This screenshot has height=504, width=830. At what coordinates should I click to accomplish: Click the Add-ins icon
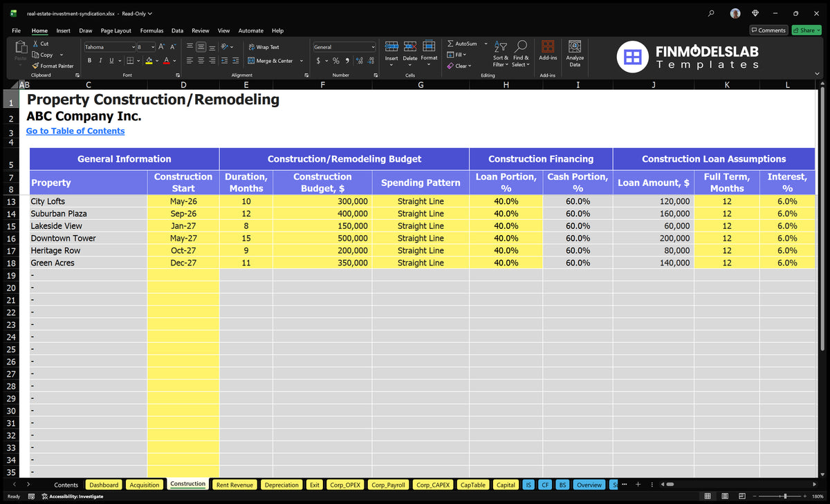pyautogui.click(x=548, y=46)
